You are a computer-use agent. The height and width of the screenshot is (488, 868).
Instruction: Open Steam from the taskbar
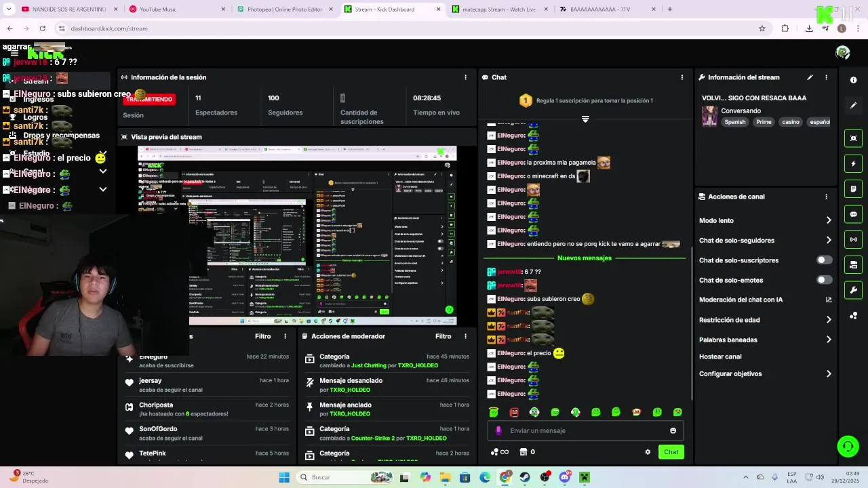tap(525, 477)
